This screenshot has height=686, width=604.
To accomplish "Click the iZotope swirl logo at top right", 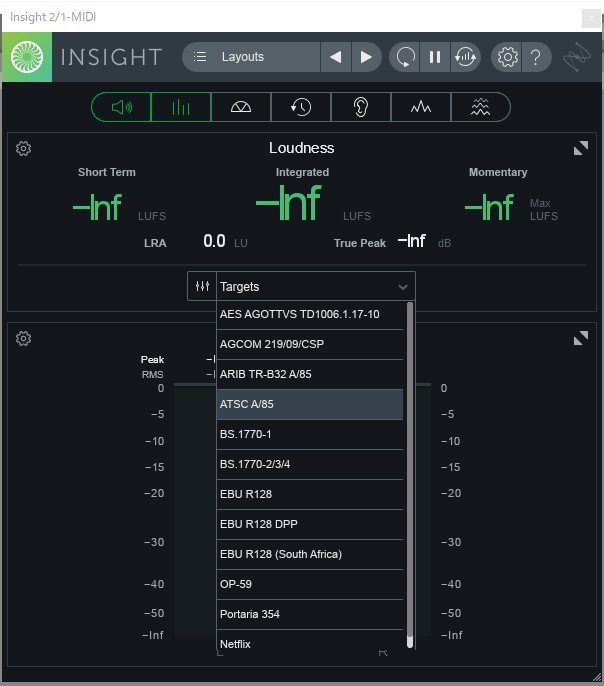I will point(577,57).
